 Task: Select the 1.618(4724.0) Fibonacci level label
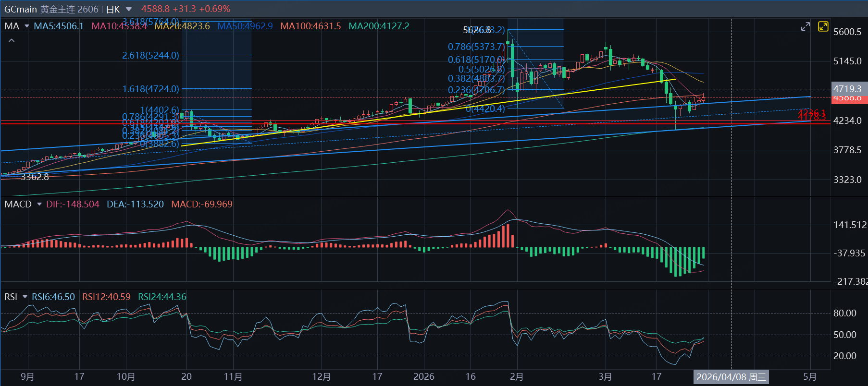click(x=150, y=89)
